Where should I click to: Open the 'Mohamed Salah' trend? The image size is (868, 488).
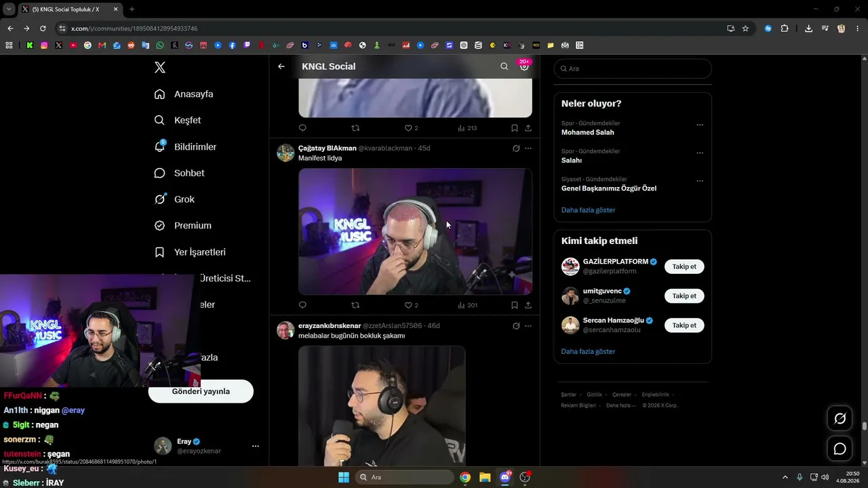point(588,132)
